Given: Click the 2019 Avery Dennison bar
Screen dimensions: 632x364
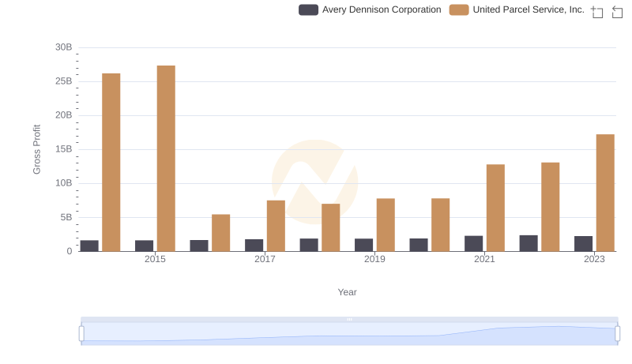Looking at the screenshot, I should coord(363,245).
